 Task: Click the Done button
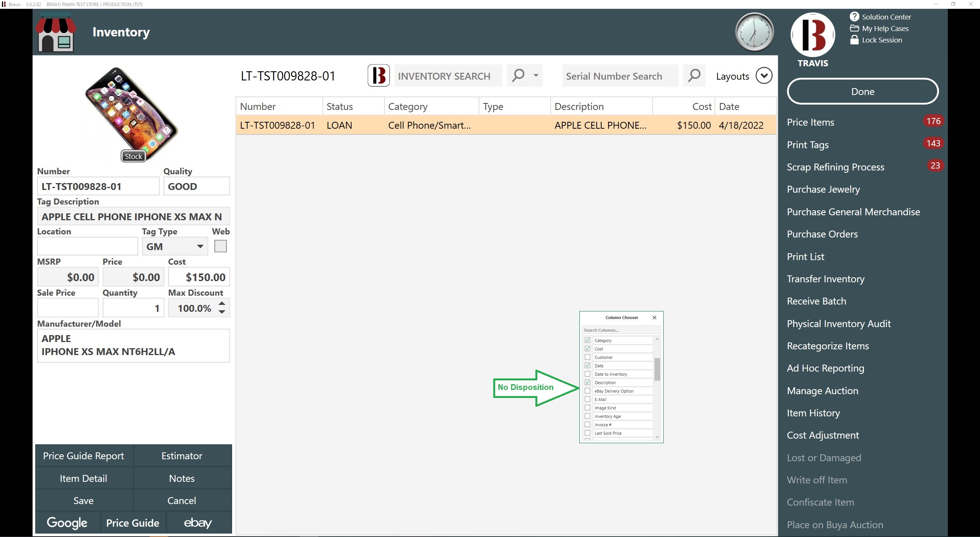862,91
